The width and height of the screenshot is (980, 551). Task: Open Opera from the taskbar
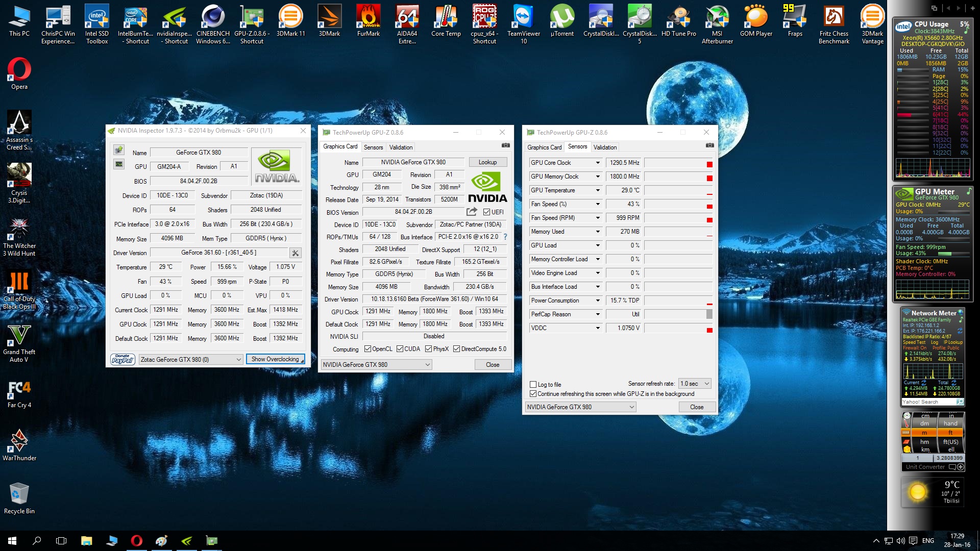[x=136, y=541]
